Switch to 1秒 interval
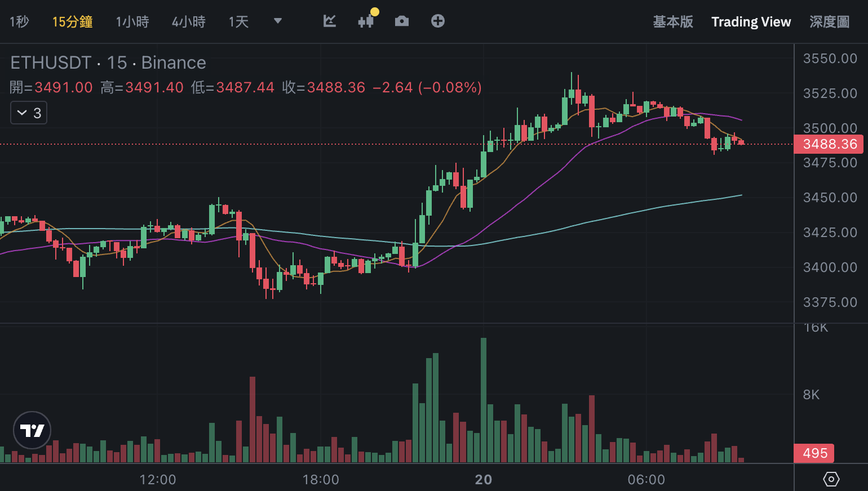The width and height of the screenshot is (868, 491). click(19, 22)
